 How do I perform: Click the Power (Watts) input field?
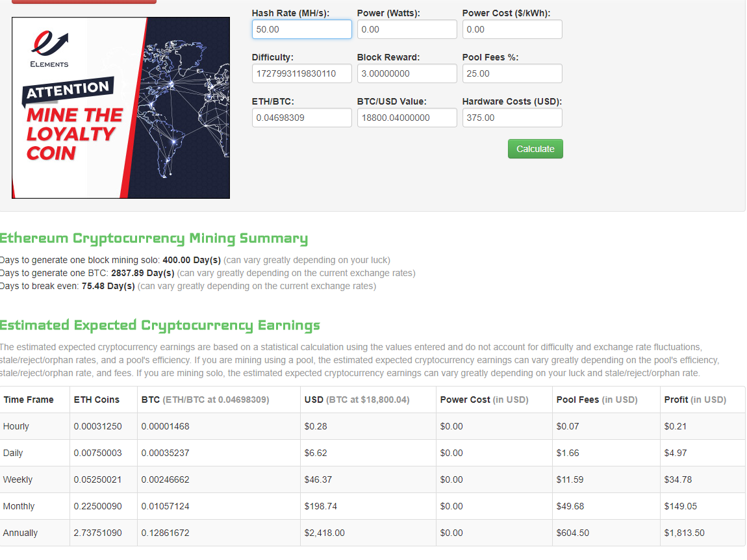pyautogui.click(x=407, y=29)
